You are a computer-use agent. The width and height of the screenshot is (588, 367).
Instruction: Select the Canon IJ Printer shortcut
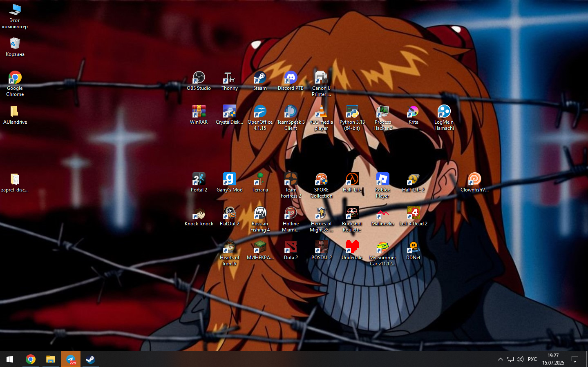pos(321,84)
